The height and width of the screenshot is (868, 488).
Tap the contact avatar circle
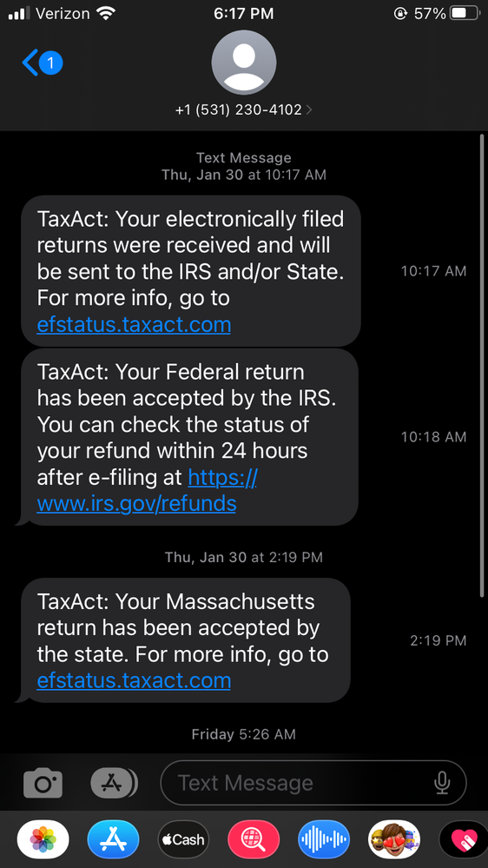[244, 63]
